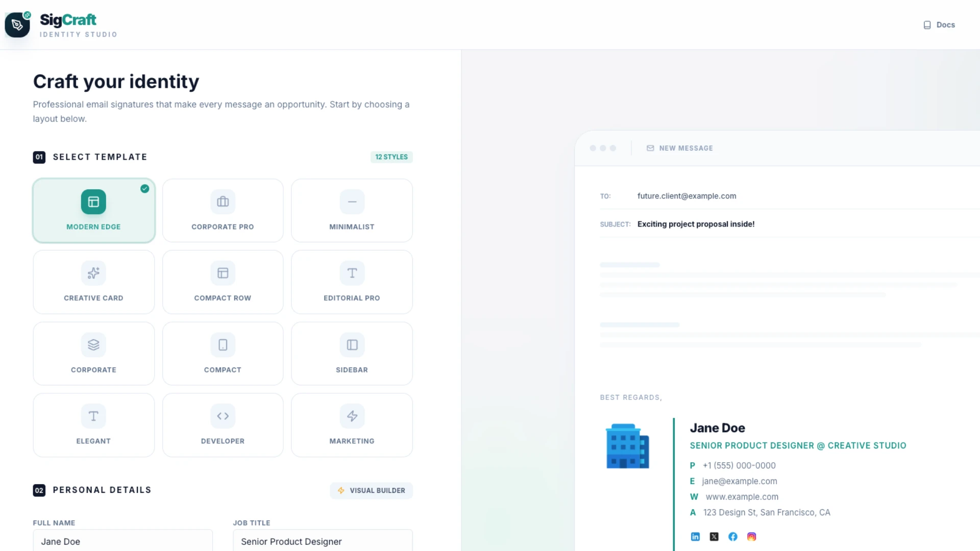
Task: Select the Editorial Pro type icon
Action: coord(352,273)
